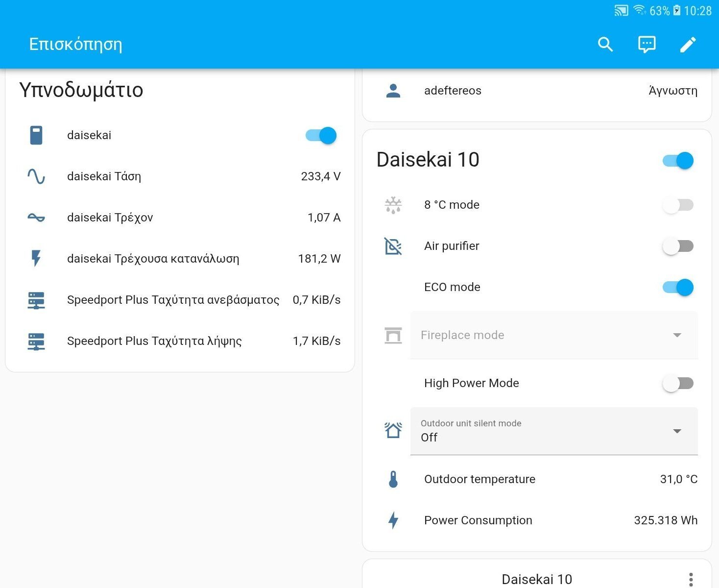Tap the pencil edit dashboard icon

688,45
